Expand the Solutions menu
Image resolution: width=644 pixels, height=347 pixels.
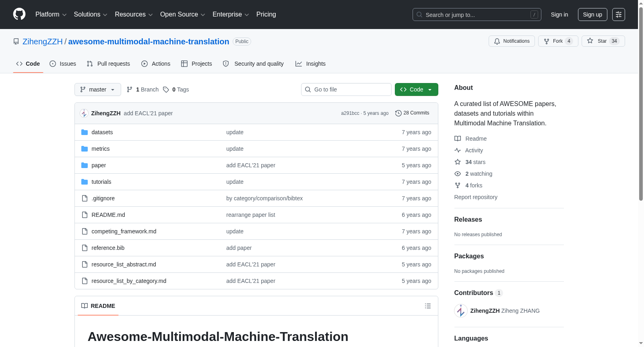91,15
